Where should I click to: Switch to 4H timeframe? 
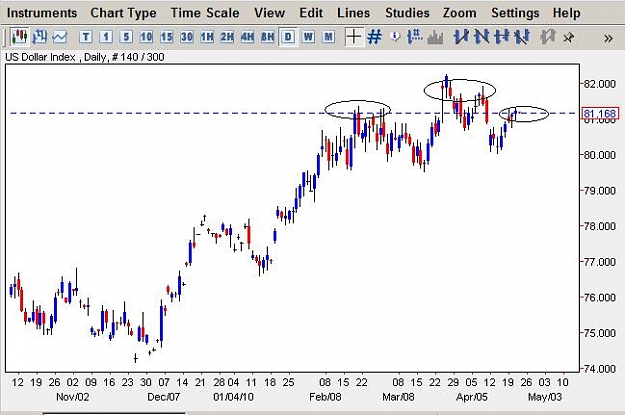pos(248,37)
